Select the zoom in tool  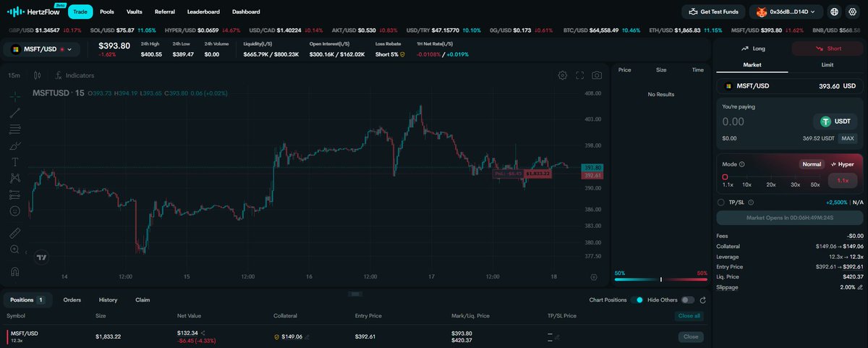(x=15, y=249)
